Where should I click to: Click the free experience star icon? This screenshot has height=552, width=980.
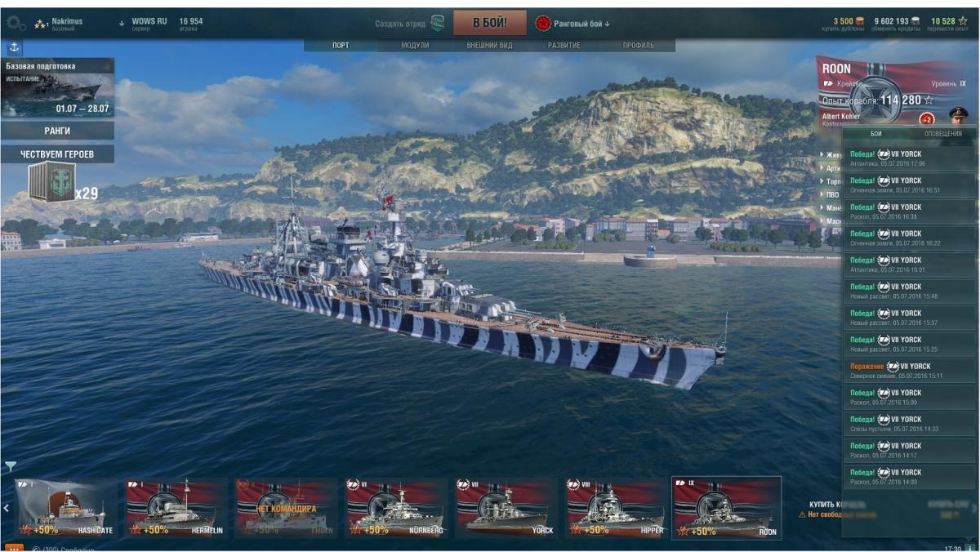963,20
